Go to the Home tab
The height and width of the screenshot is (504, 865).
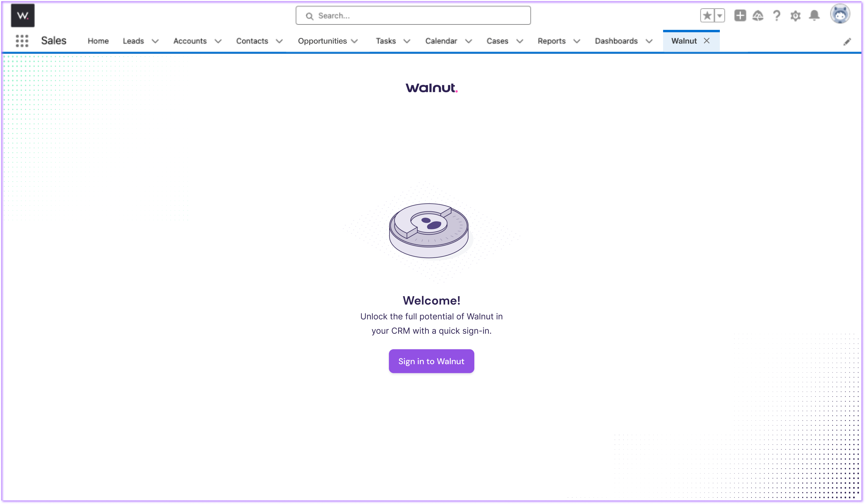click(98, 41)
